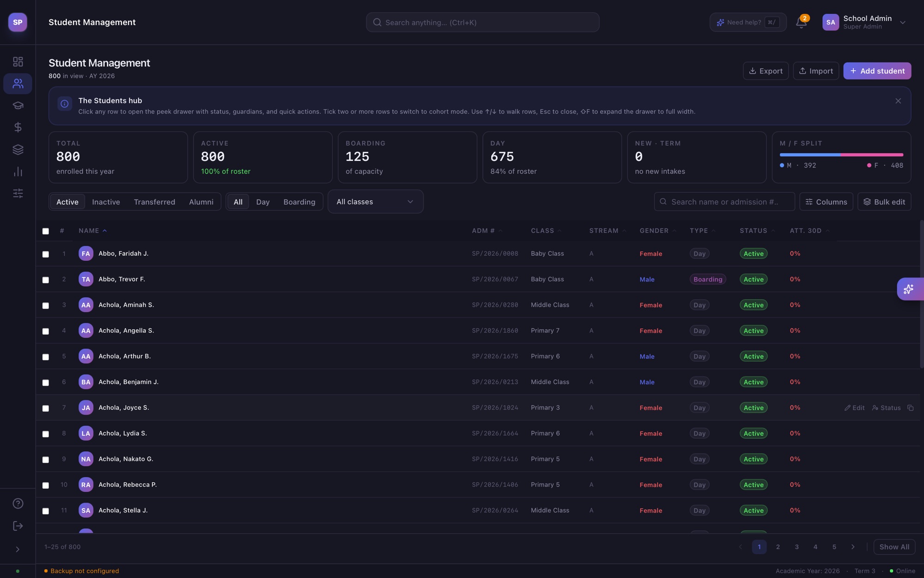Open the help question mark icon
The width and height of the screenshot is (924, 578).
tap(18, 504)
